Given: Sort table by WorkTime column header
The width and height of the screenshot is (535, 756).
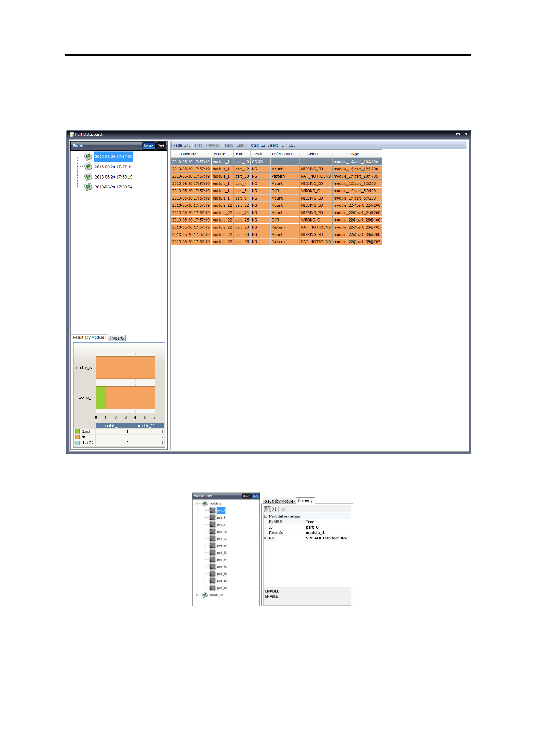Looking at the screenshot, I should [x=191, y=154].
